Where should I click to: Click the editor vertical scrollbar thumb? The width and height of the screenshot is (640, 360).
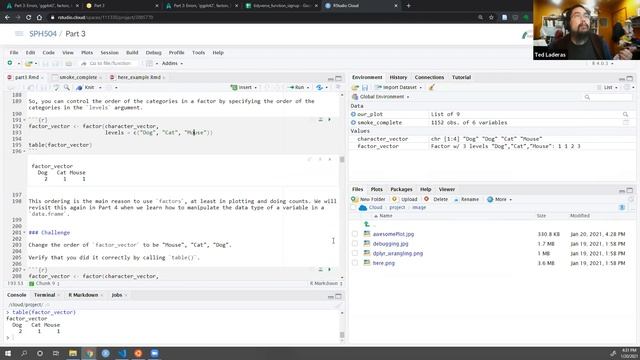click(x=342, y=160)
